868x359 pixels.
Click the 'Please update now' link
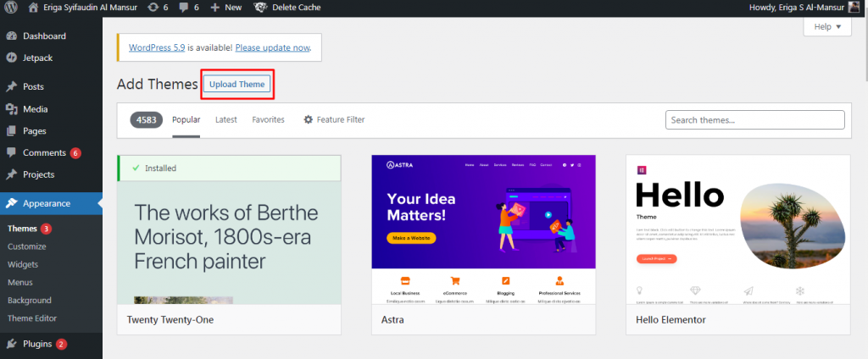coord(272,47)
